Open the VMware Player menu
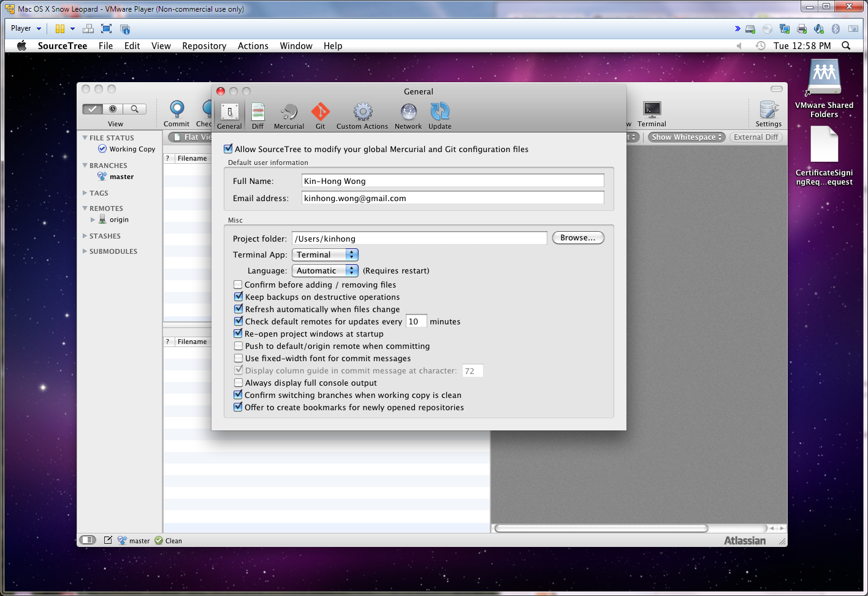 pos(26,28)
